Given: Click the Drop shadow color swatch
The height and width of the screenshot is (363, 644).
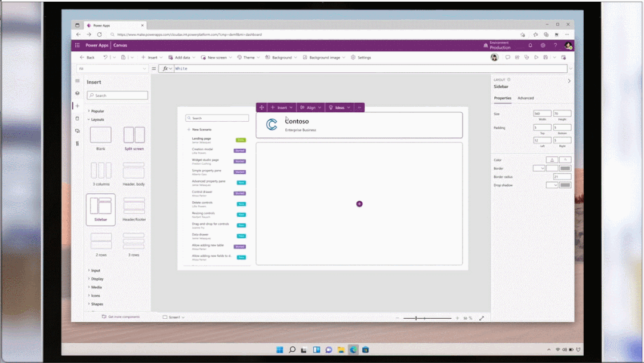Looking at the screenshot, I should (565, 185).
